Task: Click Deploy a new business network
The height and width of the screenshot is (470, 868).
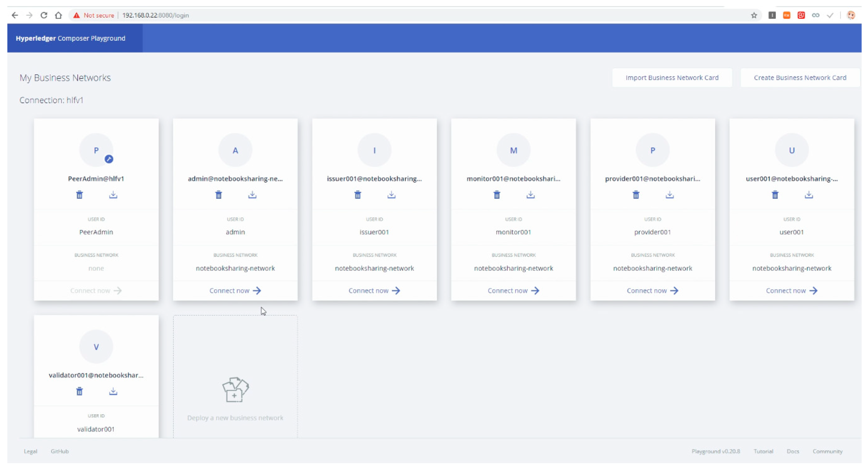Action: click(235, 418)
